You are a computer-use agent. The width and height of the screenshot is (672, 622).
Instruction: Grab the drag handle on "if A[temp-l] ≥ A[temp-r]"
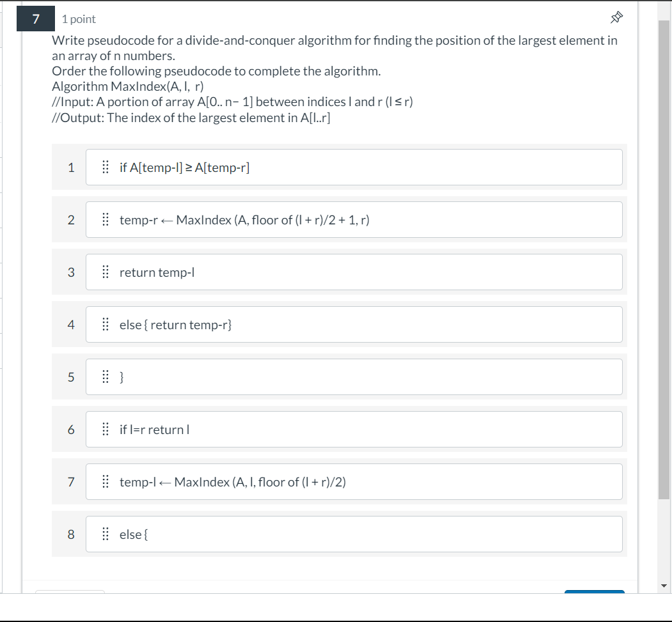tap(105, 167)
